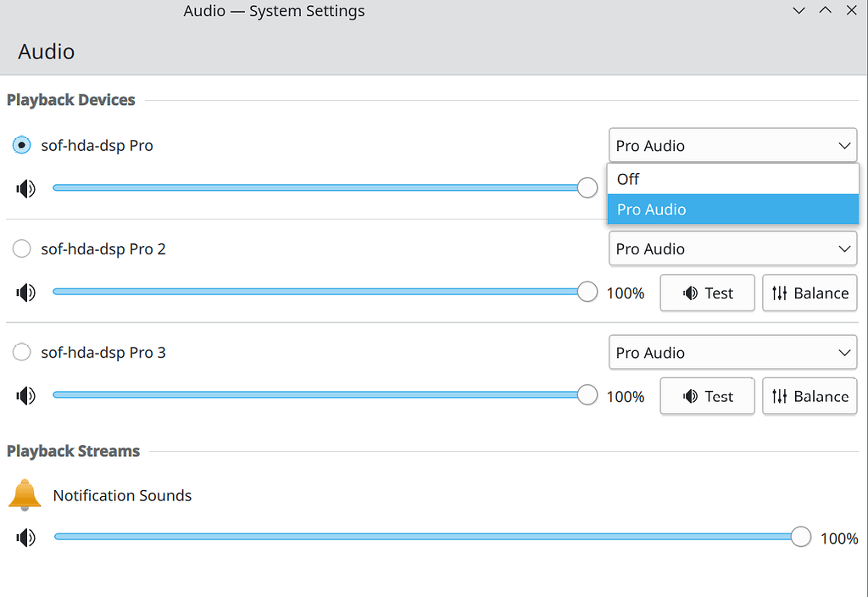
Task: Open the profile dropdown for sof-hda-dsp Pro 2
Action: tap(732, 248)
